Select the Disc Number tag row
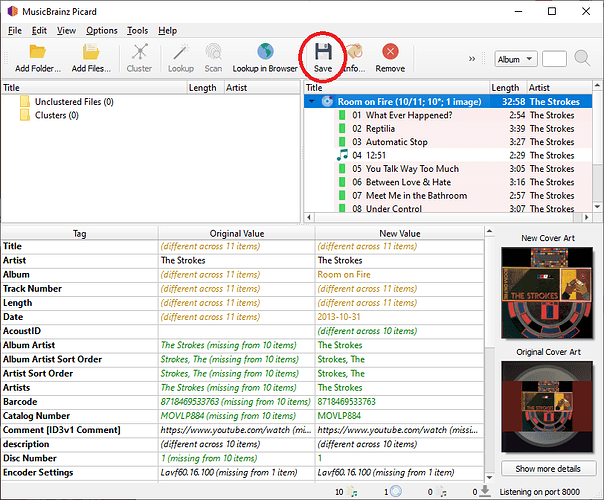604x500 pixels. 243,458
